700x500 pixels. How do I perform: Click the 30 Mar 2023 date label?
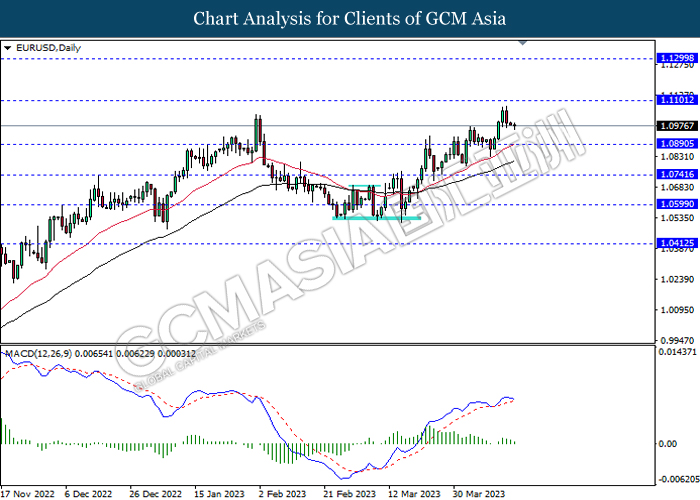(479, 494)
